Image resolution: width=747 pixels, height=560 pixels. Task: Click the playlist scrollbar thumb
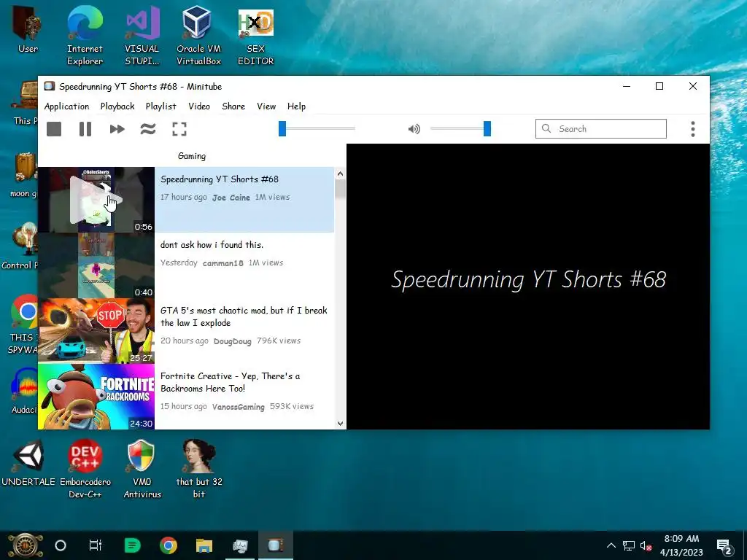340,190
